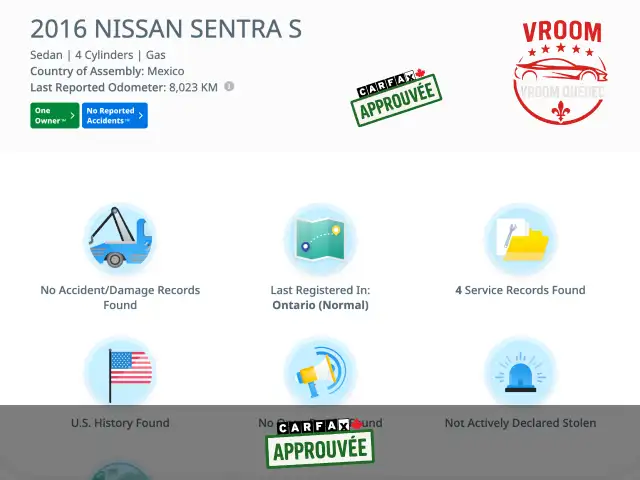Viewport: 640px width, 480px height.
Task: Click the One Owner badge chevron arrow
Action: [x=72, y=116]
